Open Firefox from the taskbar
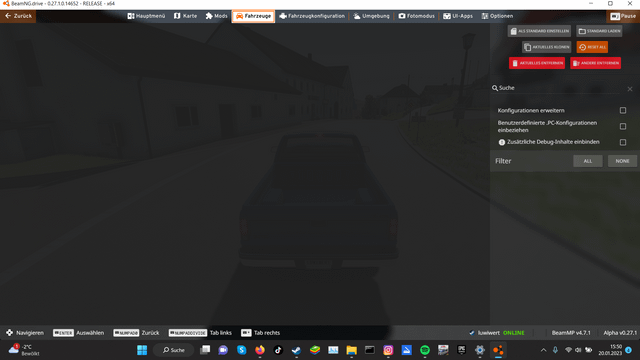The width and height of the screenshot is (640, 360). pyautogui.click(x=260, y=350)
